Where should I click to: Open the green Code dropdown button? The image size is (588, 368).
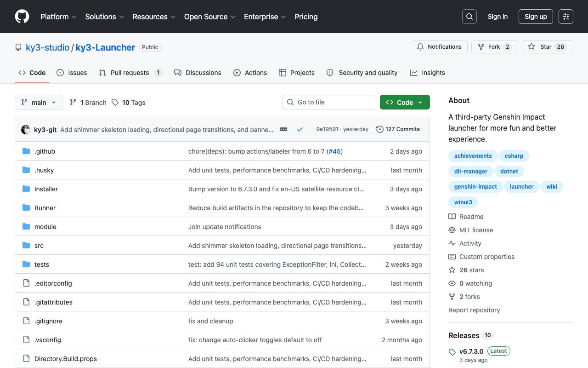(405, 102)
